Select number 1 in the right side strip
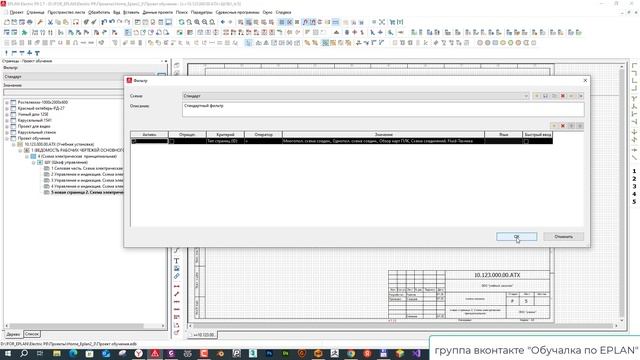 point(634,171)
